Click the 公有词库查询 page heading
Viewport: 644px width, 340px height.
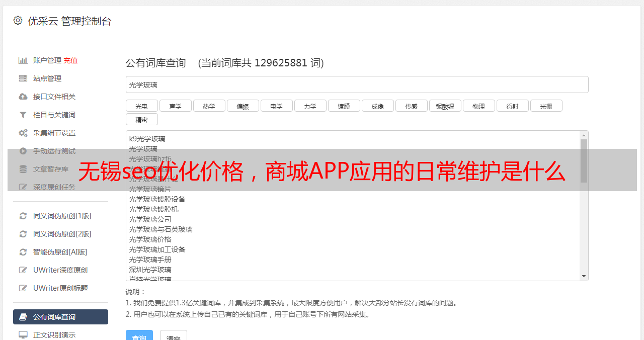pos(156,63)
